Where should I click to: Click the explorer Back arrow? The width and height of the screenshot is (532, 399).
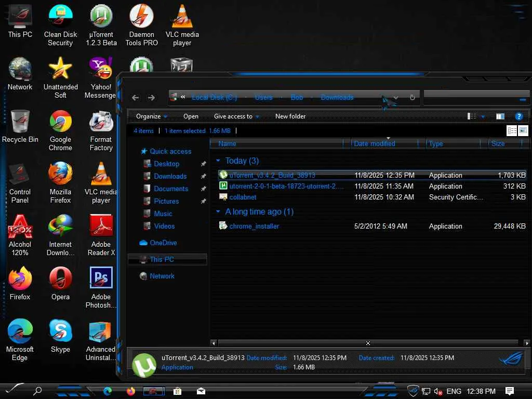(136, 98)
